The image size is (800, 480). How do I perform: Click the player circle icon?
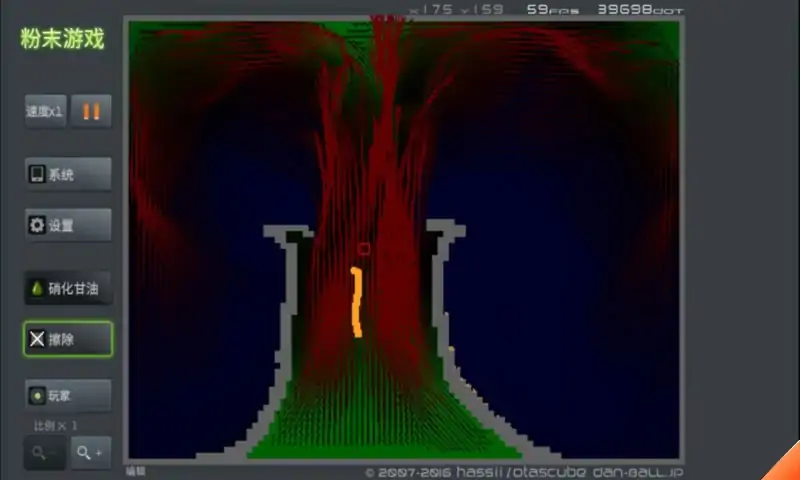point(37,395)
